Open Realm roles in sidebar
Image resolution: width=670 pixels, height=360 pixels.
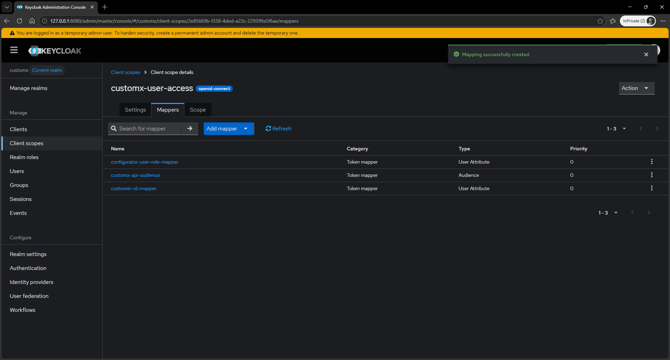[24, 157]
